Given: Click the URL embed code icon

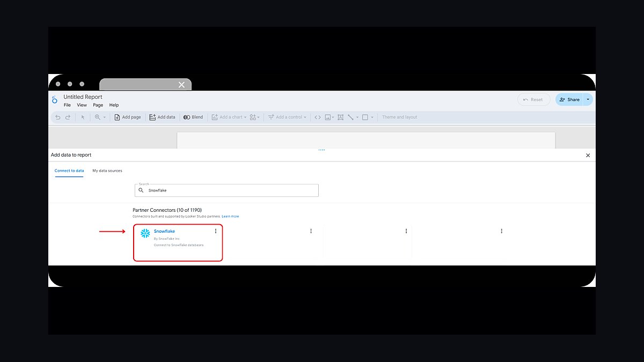Looking at the screenshot, I should 318,117.
